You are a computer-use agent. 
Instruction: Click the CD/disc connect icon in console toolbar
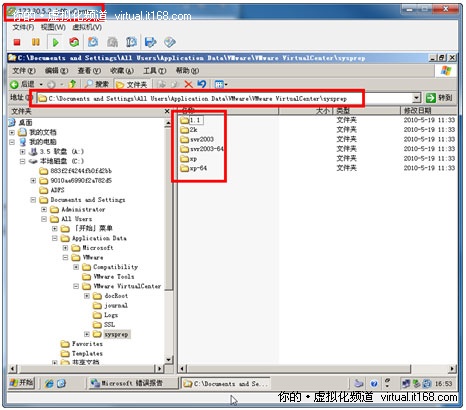pyautogui.click(x=170, y=42)
